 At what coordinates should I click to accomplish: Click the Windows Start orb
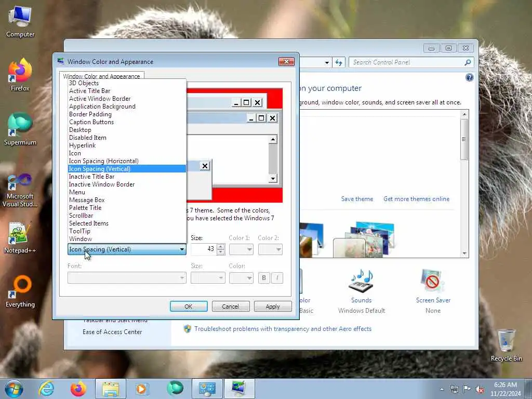[14, 389]
